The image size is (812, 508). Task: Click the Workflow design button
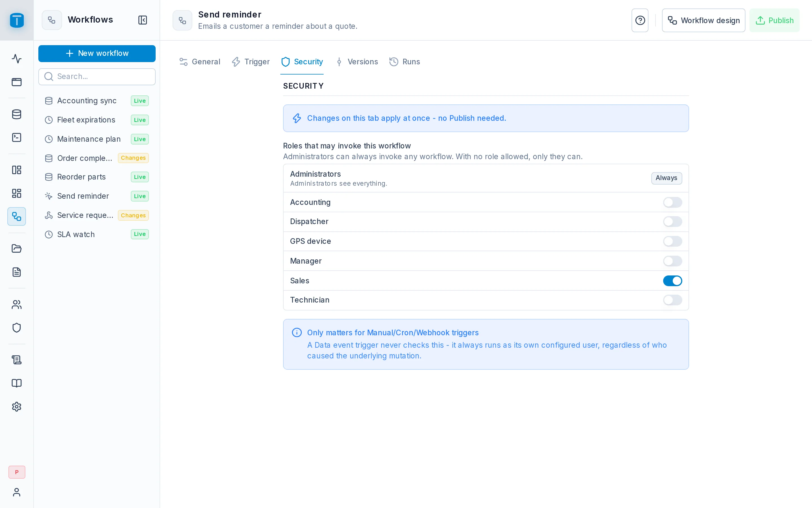point(703,21)
